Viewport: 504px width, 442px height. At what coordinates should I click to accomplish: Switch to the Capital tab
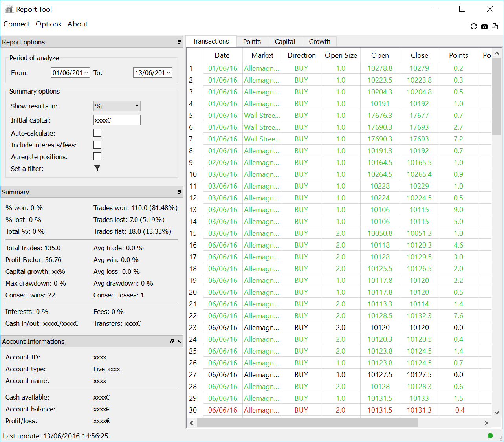coord(284,42)
